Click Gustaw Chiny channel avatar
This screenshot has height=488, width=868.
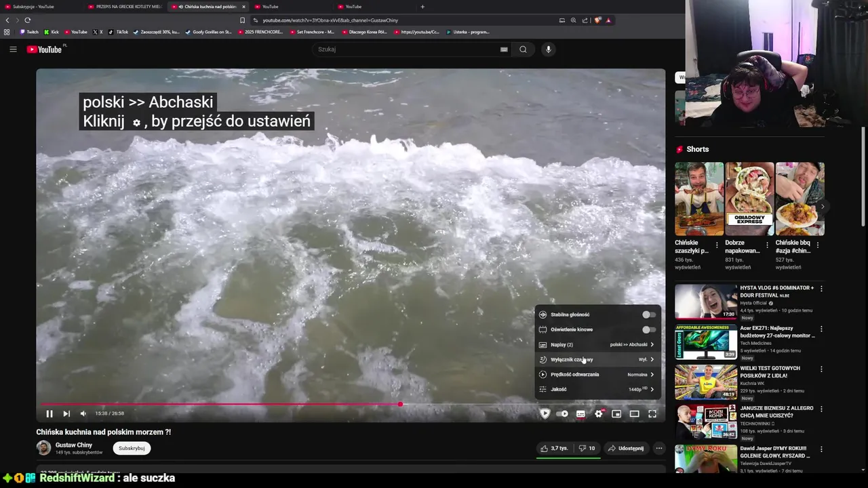[x=43, y=448]
